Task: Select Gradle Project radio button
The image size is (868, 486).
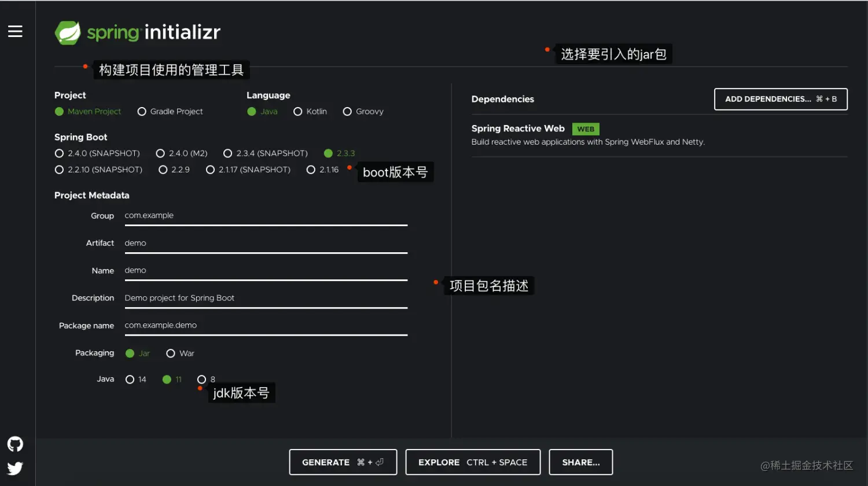Action: pos(170,112)
